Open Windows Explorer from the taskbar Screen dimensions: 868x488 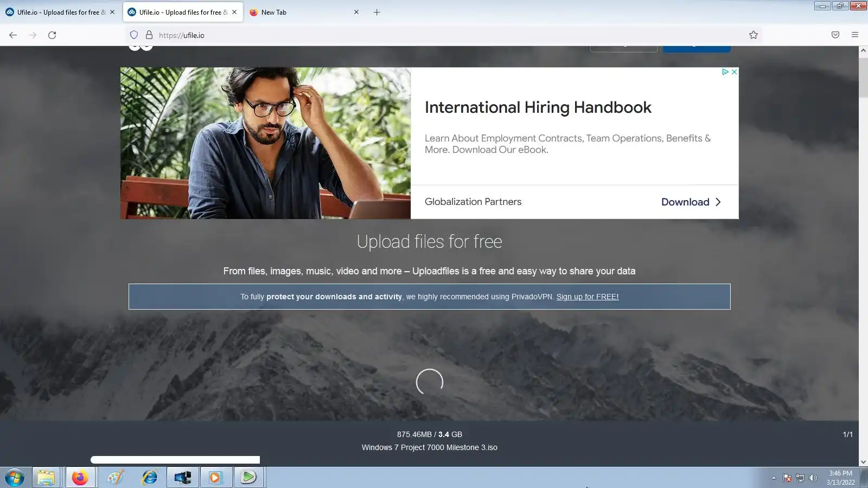(46, 478)
